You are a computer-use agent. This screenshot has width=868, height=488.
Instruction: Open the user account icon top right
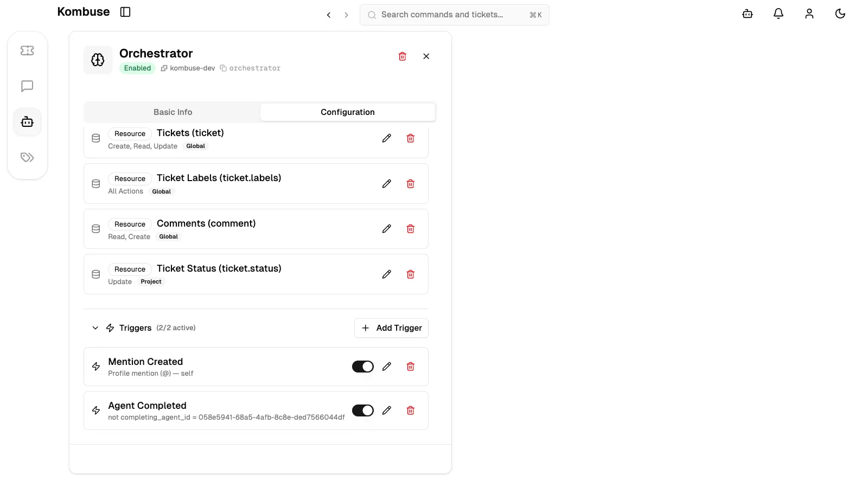809,14
